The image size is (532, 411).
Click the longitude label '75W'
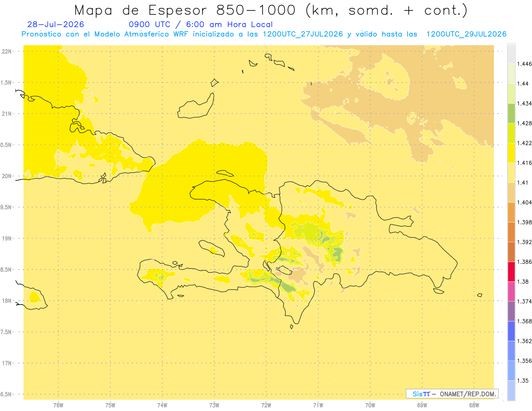[x=110, y=405]
